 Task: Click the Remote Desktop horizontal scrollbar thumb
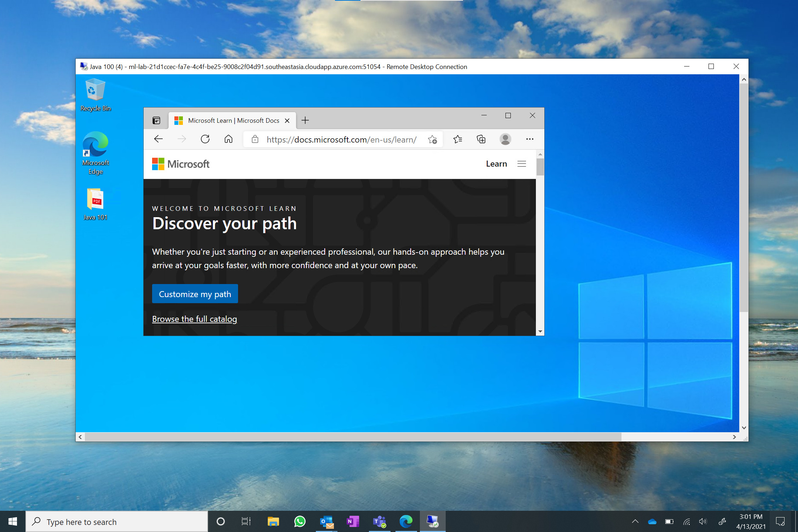pyautogui.click(x=353, y=437)
